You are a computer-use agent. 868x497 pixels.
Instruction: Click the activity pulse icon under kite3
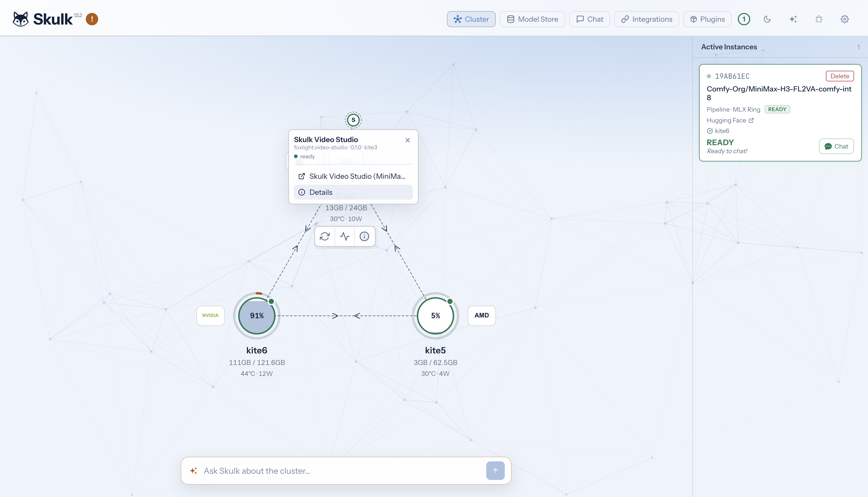[345, 236]
